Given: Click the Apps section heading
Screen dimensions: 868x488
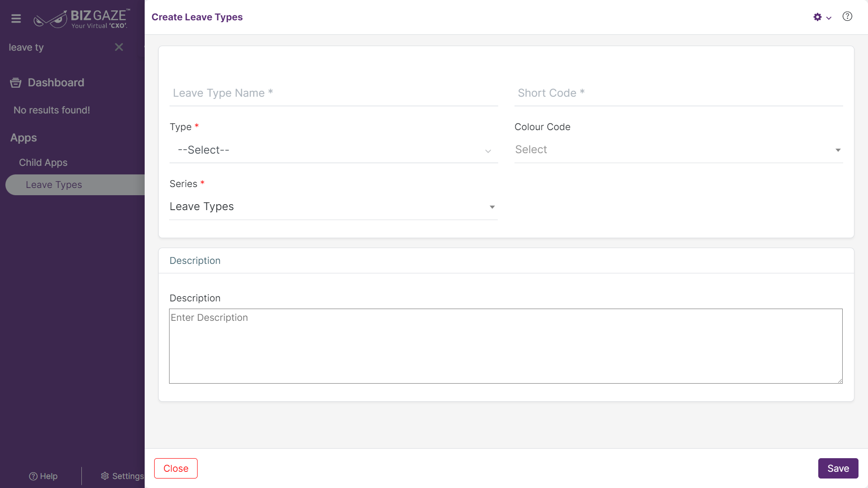Looking at the screenshot, I should [24, 138].
